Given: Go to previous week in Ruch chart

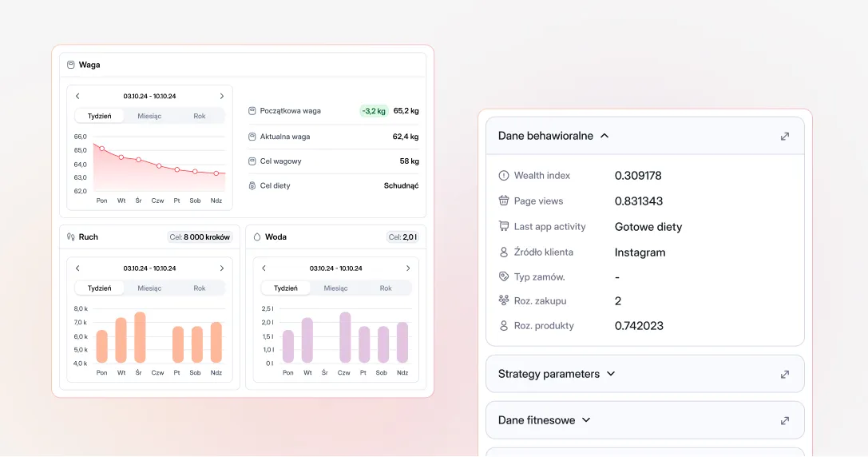Looking at the screenshot, I should point(77,268).
